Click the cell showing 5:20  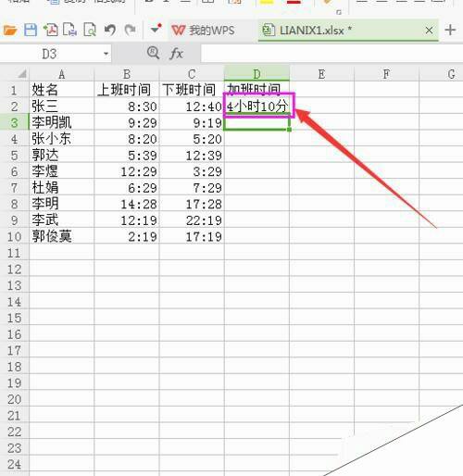192,139
